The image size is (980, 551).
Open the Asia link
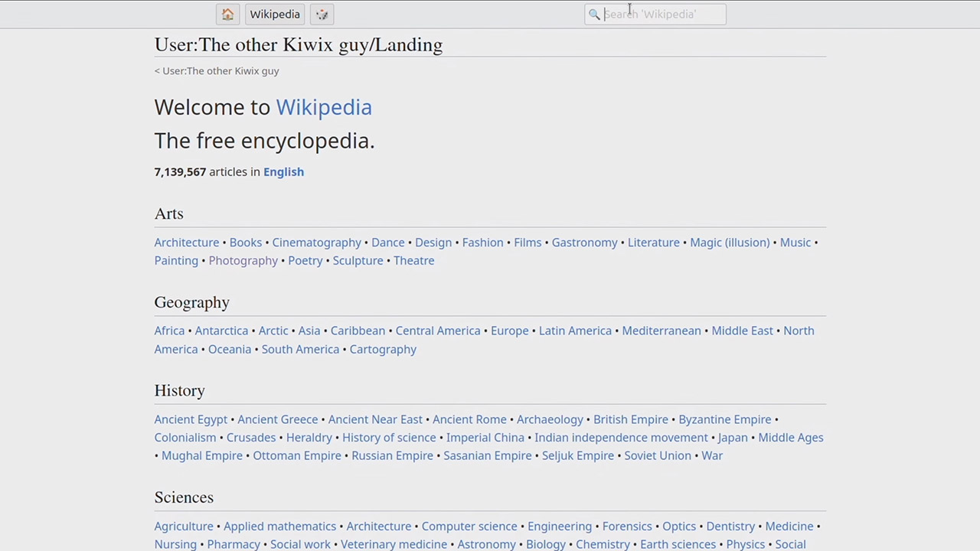[309, 331]
